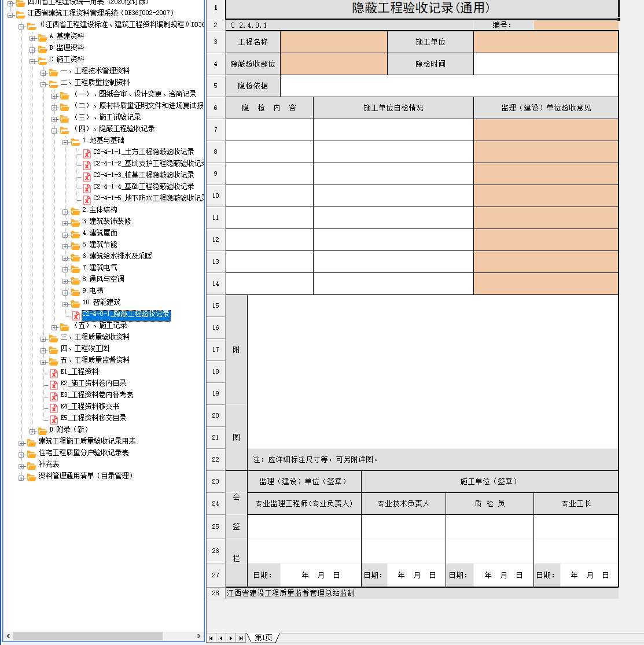This screenshot has height=645, width=644.
Task: Click the C2-4-1-5 地下防水工程 file icon
Action: pos(87,200)
